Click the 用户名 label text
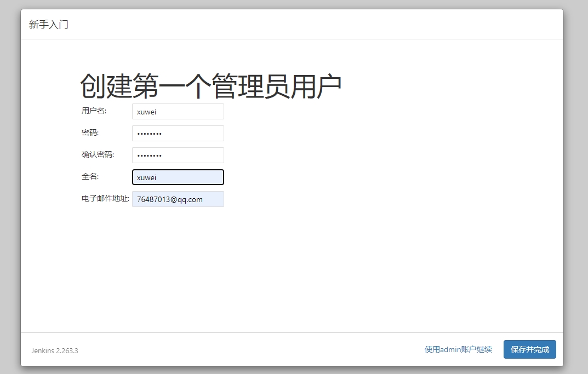Image resolution: width=588 pixels, height=374 pixels. pos(94,111)
